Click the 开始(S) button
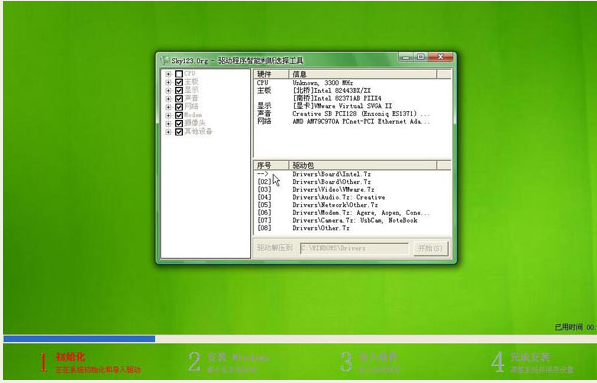This screenshot has width=597, height=383. [431, 248]
